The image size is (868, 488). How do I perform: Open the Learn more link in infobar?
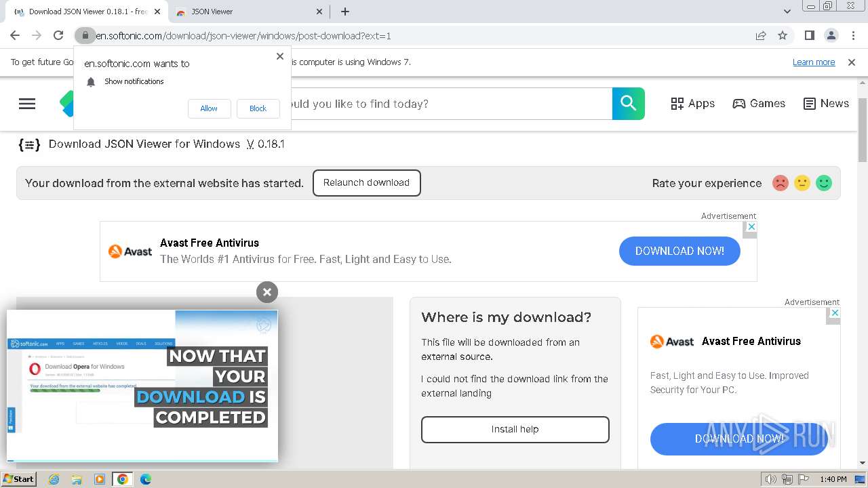coord(814,62)
